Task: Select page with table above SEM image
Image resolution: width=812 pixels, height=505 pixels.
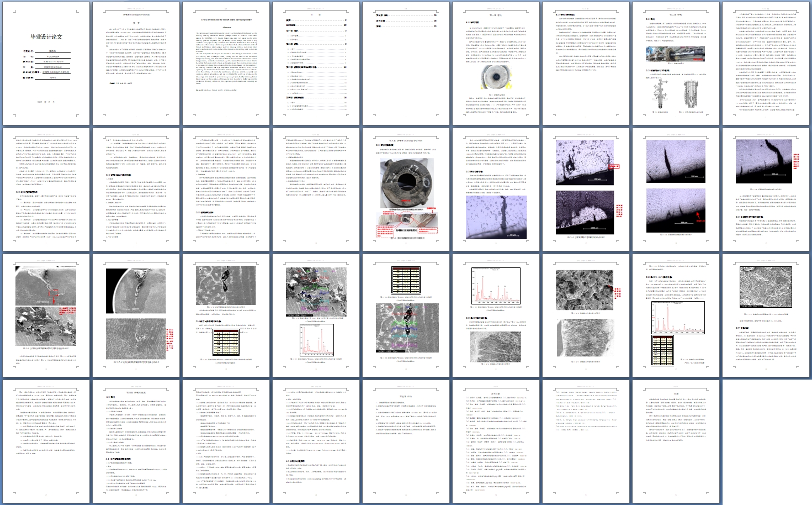Action: (x=406, y=315)
